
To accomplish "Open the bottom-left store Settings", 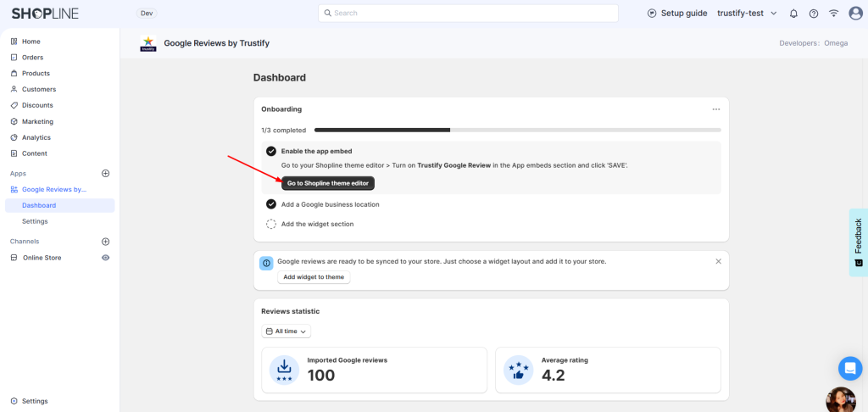I will 34,401.
